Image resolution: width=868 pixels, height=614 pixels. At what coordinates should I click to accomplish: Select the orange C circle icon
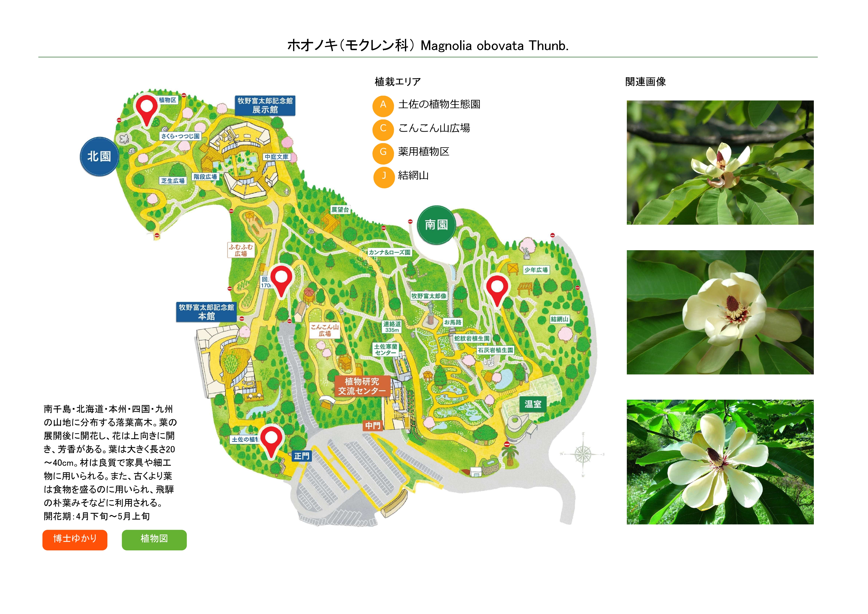(x=383, y=129)
